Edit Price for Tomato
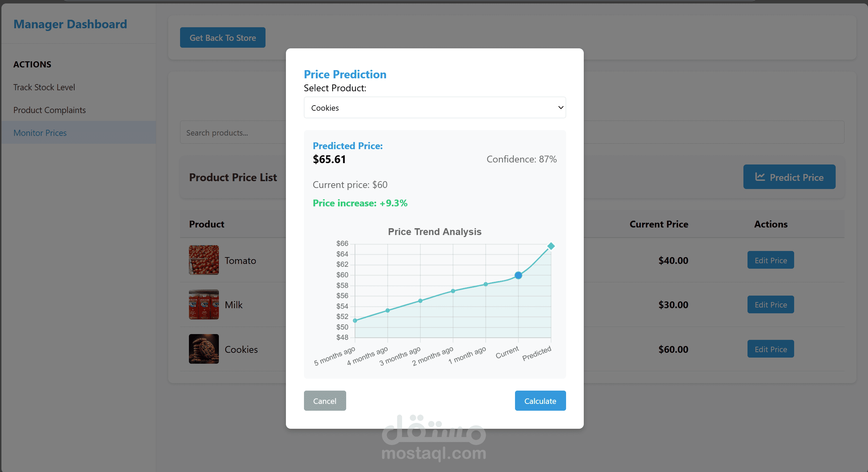868x472 pixels. coord(770,260)
